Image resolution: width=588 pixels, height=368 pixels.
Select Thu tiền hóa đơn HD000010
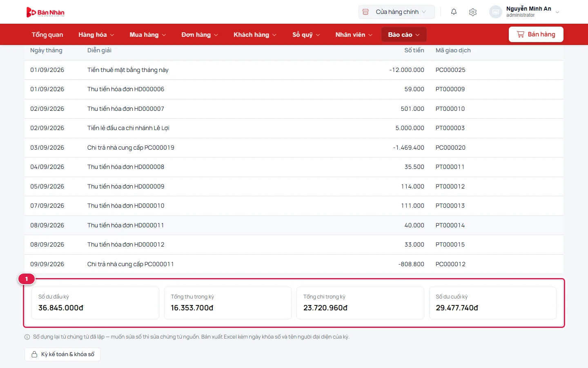coord(126,206)
